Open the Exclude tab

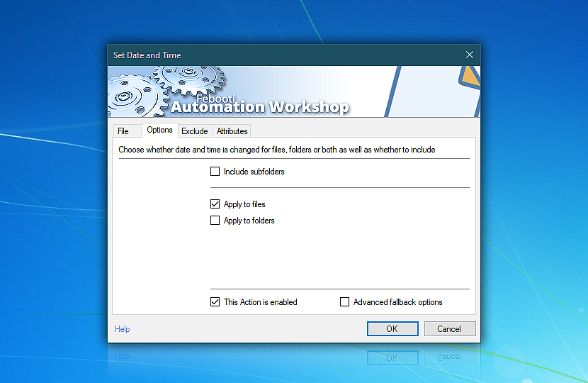click(194, 131)
